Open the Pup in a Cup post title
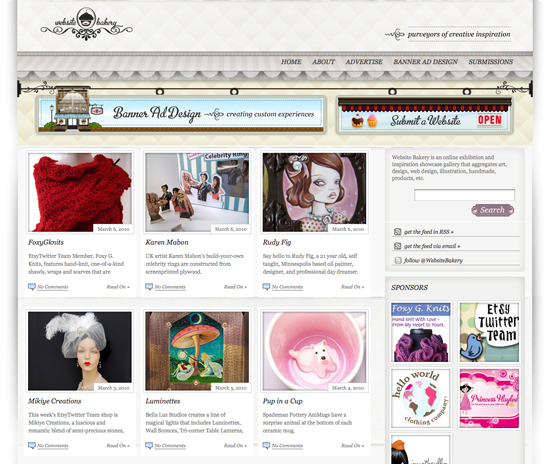Viewport: 550px width, 466px height. pyautogui.click(x=283, y=401)
